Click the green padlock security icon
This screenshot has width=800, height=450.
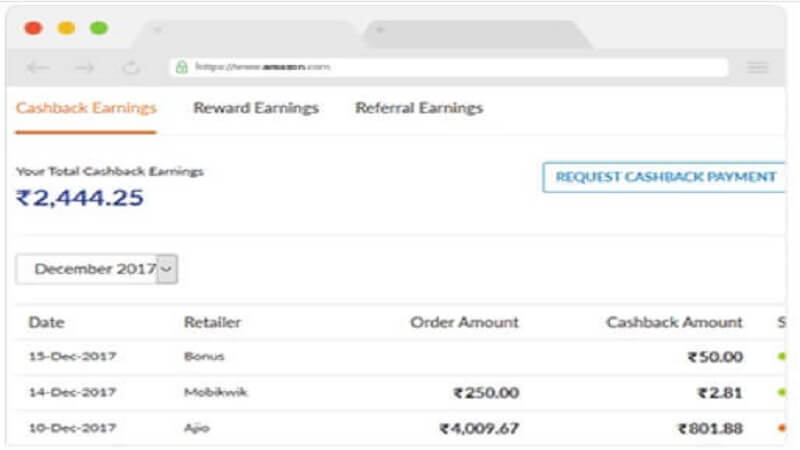coord(182,68)
